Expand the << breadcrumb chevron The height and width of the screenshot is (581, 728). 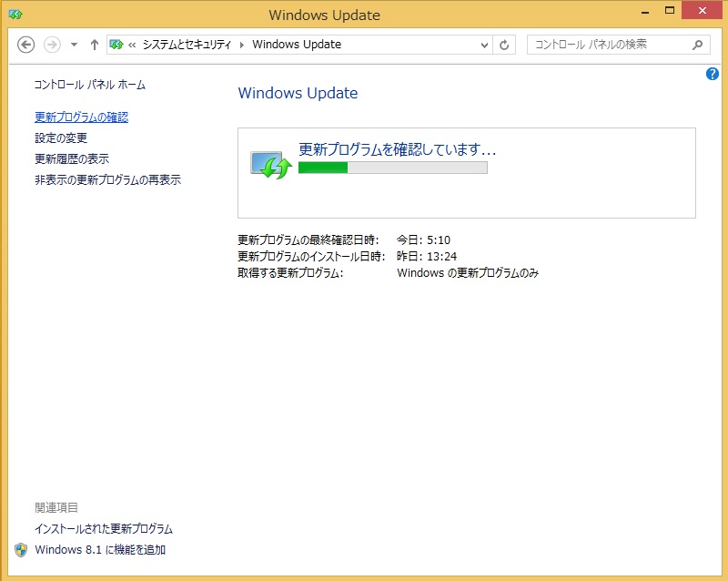click(133, 45)
